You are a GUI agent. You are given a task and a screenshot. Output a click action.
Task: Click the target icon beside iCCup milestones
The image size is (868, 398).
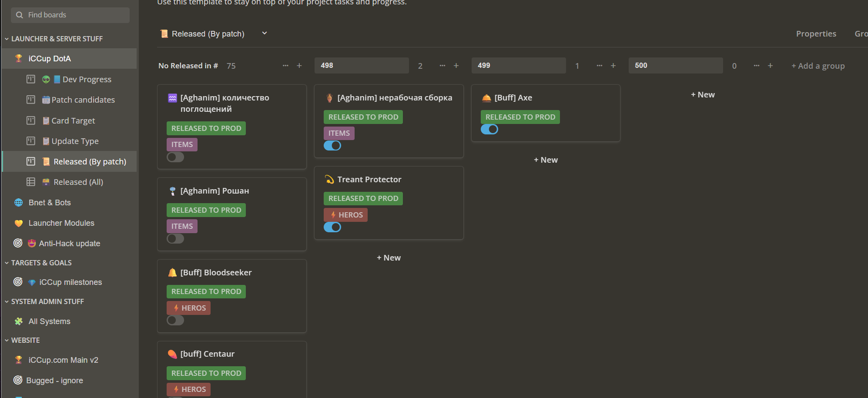point(18,282)
